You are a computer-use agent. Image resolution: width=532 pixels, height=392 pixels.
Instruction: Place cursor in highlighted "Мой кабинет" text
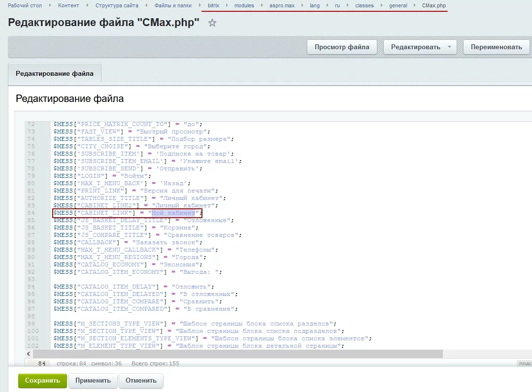tap(173, 213)
